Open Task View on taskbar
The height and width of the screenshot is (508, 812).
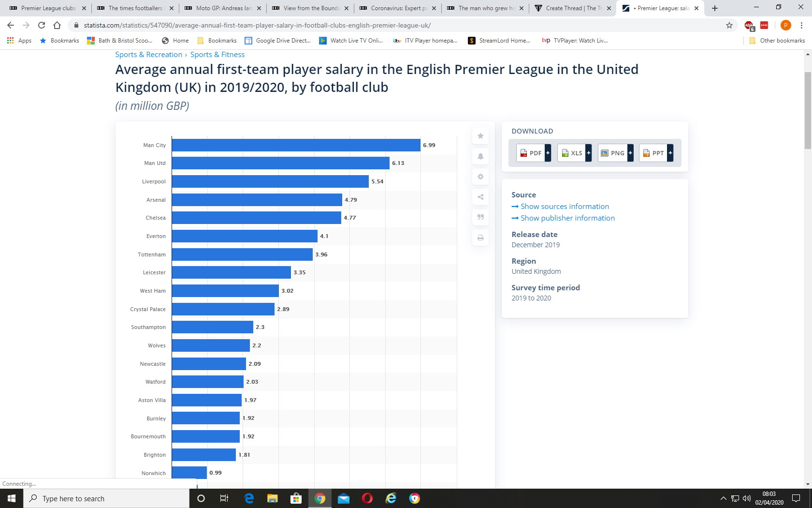[x=224, y=498]
